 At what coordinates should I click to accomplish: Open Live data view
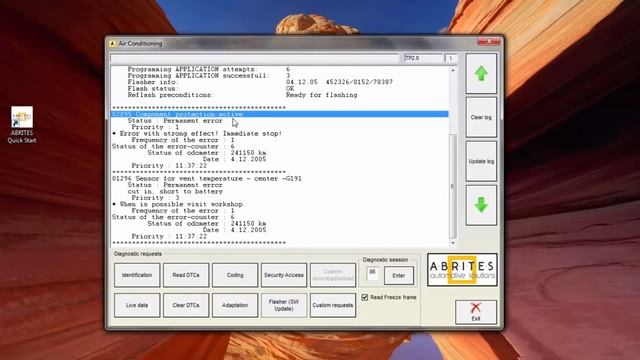pyautogui.click(x=137, y=305)
